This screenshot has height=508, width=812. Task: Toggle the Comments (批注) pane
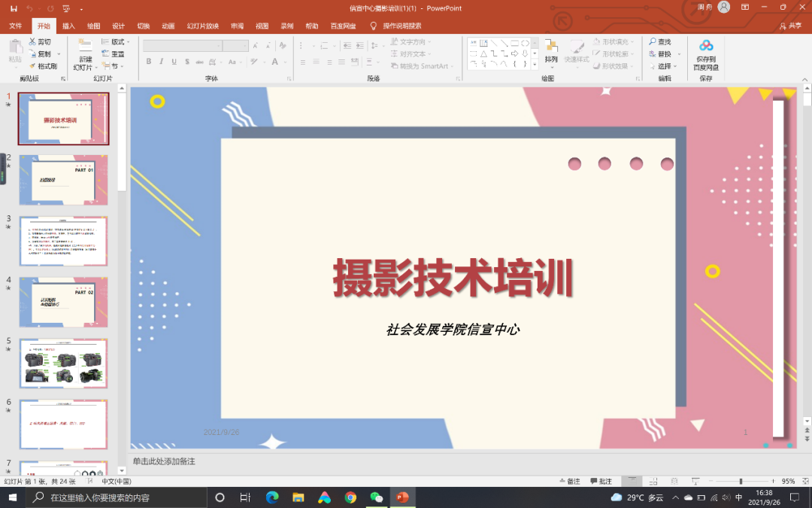[601, 481]
